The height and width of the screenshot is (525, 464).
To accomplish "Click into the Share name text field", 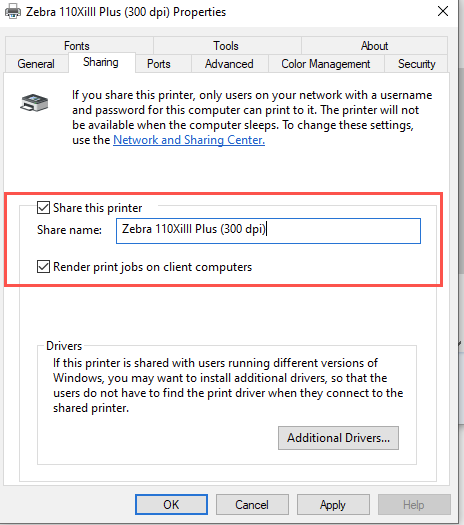I will click(268, 231).
